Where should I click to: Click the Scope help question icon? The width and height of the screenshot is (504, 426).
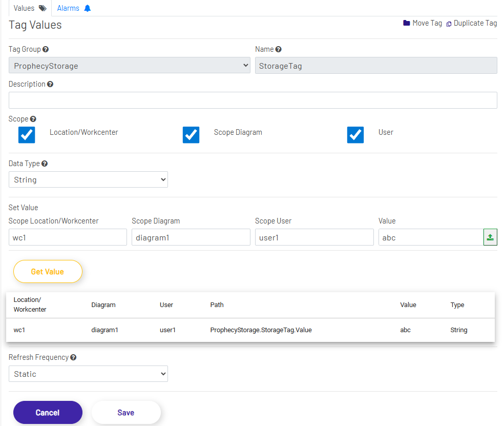pyautogui.click(x=33, y=119)
